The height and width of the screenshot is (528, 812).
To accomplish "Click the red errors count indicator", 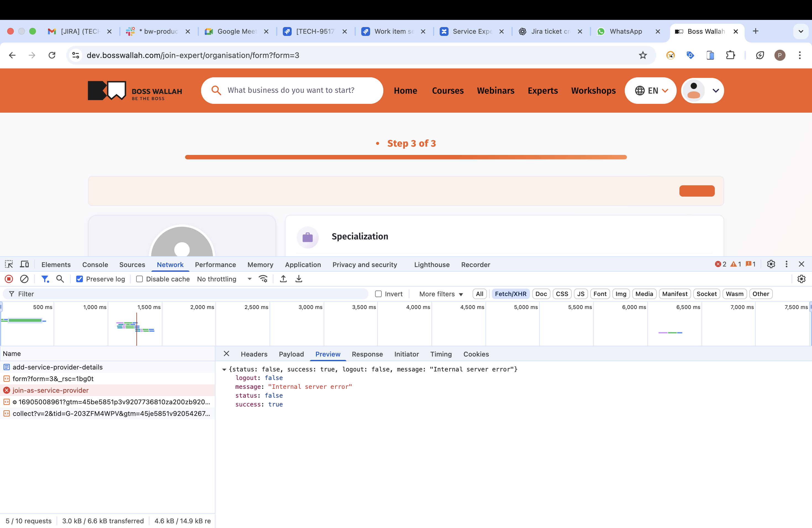I will pos(721,264).
